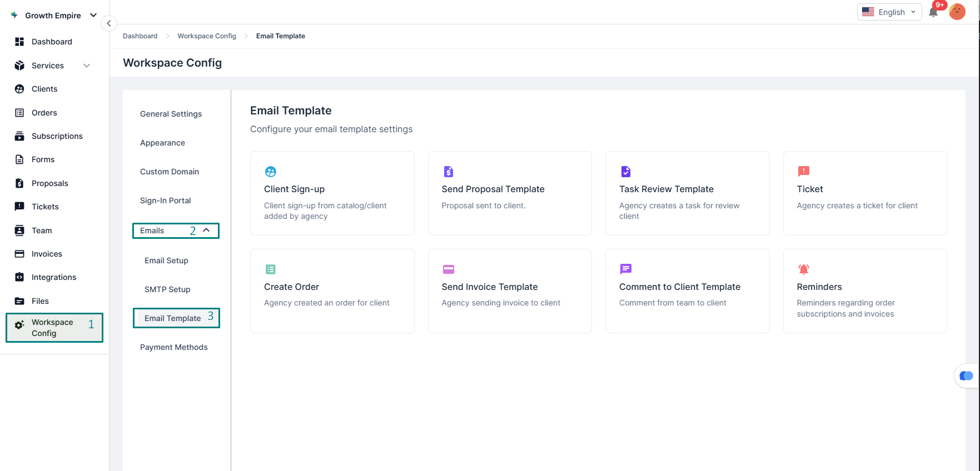Select the Integrations sidebar icon
This screenshot has height=471, width=980.
19,277
